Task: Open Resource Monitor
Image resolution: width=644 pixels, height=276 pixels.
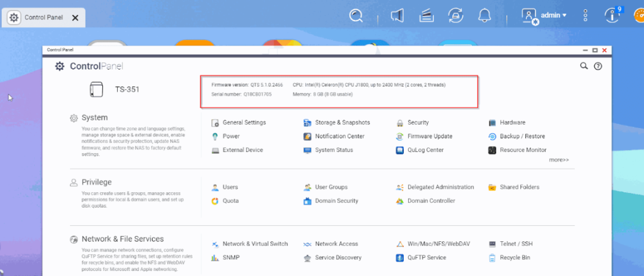Action: 518,150
